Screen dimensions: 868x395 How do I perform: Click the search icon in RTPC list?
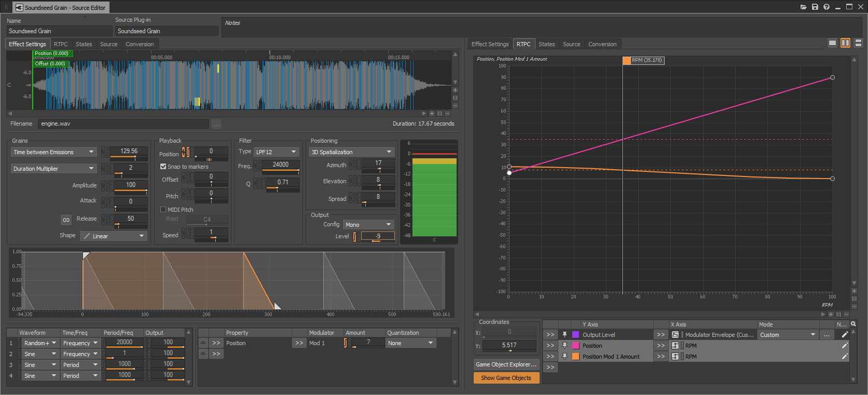pyautogui.click(x=853, y=324)
